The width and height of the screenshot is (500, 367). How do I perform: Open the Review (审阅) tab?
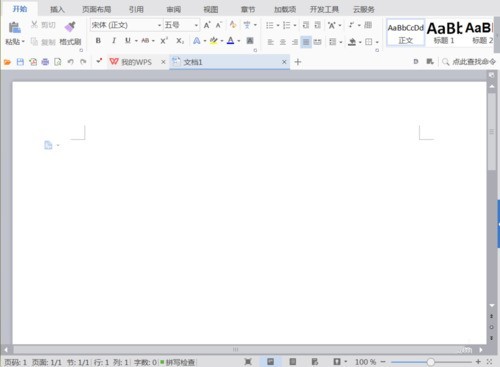(174, 9)
